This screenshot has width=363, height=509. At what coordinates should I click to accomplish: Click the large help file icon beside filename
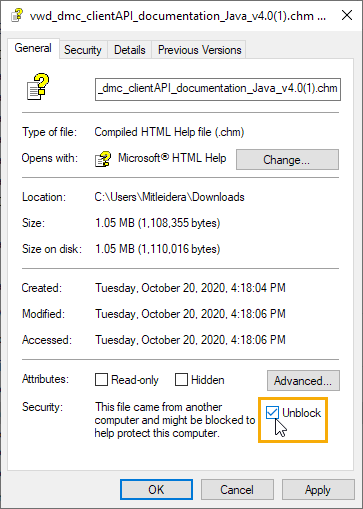pyautogui.click(x=38, y=87)
